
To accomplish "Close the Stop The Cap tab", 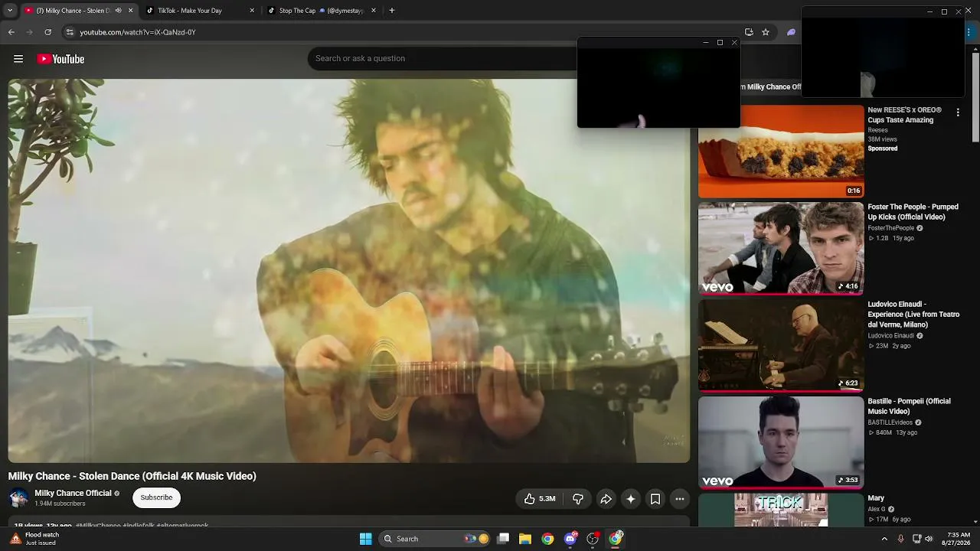I will pyautogui.click(x=374, y=11).
